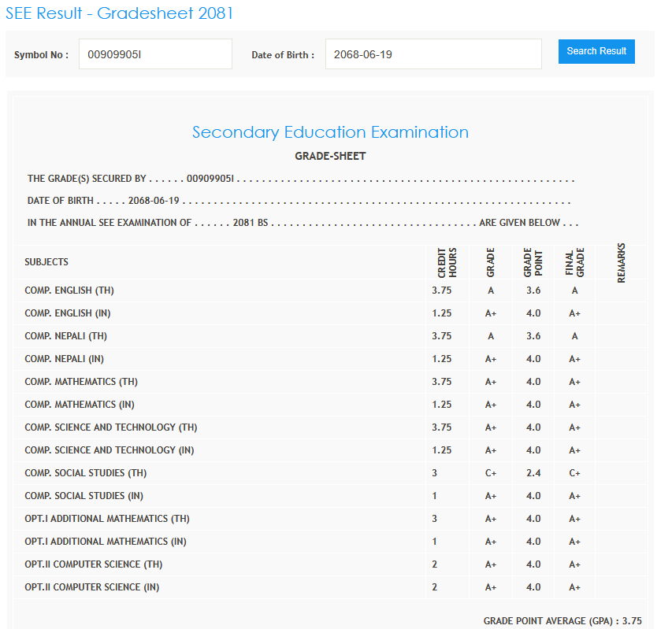The image size is (672, 629).
Task: Focus the Date of Birth input box
Action: 433,54
